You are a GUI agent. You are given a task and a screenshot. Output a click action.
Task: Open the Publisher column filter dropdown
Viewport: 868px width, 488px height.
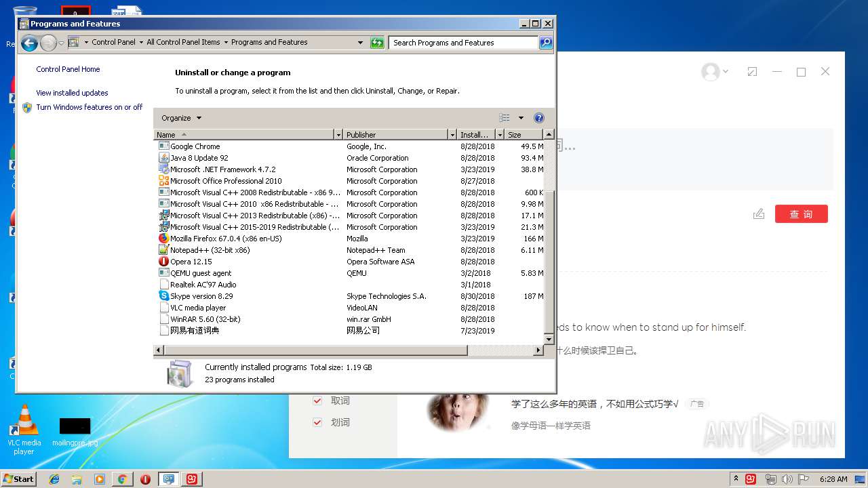(x=452, y=135)
